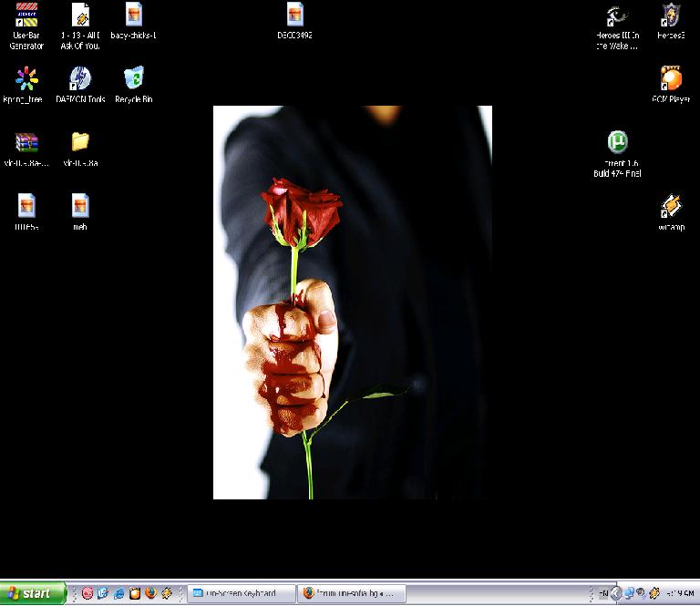700x606 pixels.
Task: Expand hidden system tray icons arrow
Action: click(x=615, y=593)
